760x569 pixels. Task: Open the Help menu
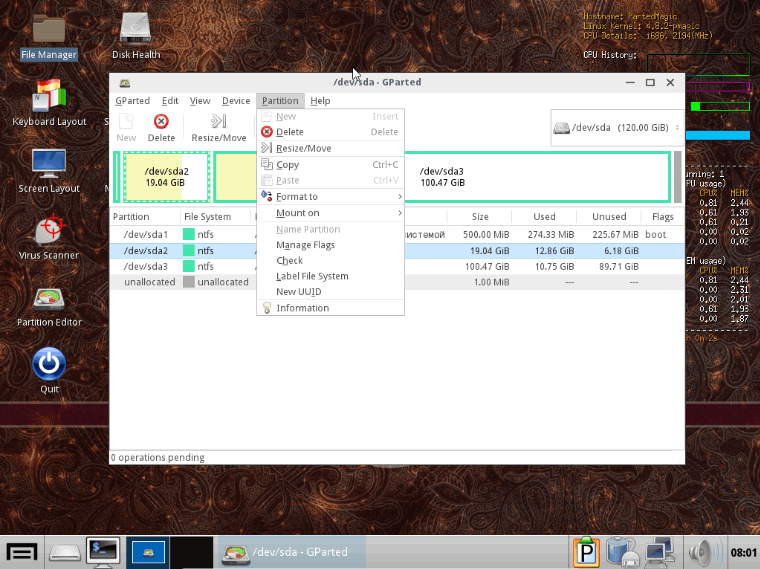(320, 101)
